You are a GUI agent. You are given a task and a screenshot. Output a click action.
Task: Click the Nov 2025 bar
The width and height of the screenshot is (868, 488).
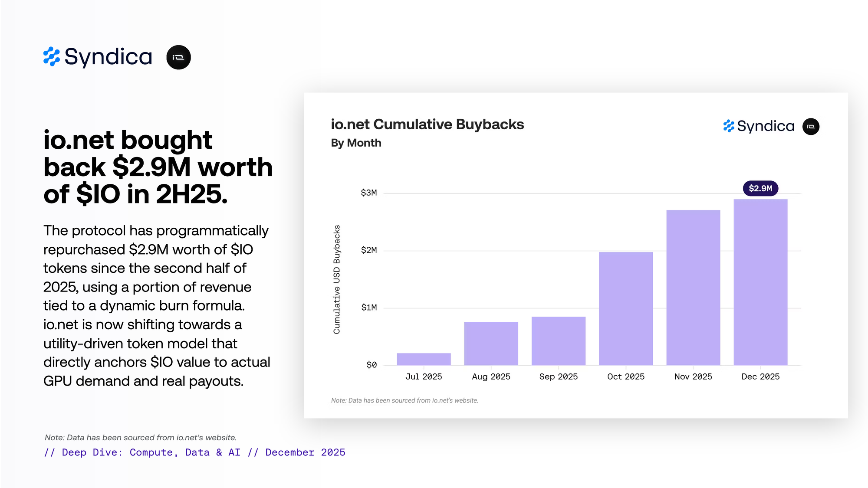pyautogui.click(x=693, y=287)
